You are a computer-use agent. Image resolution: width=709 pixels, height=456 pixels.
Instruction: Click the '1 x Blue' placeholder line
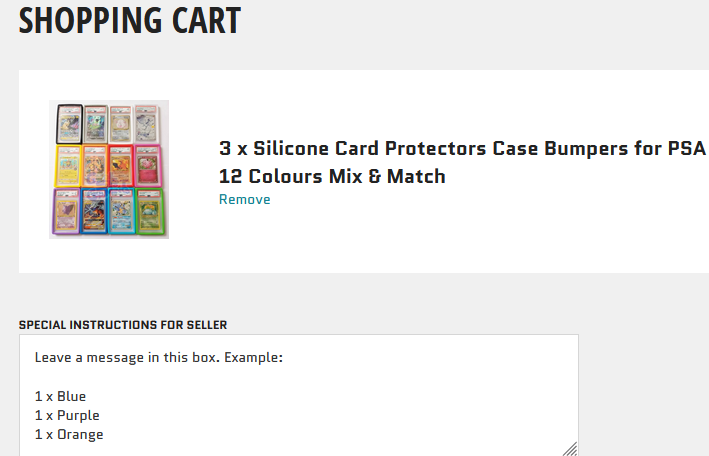pos(60,396)
